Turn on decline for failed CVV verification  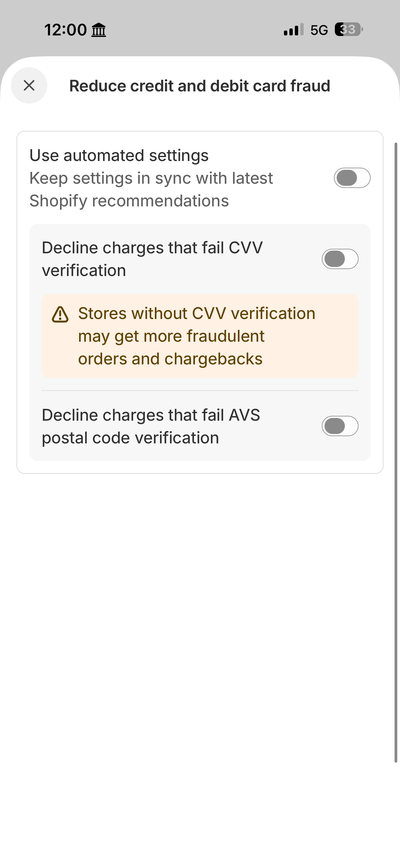340,259
